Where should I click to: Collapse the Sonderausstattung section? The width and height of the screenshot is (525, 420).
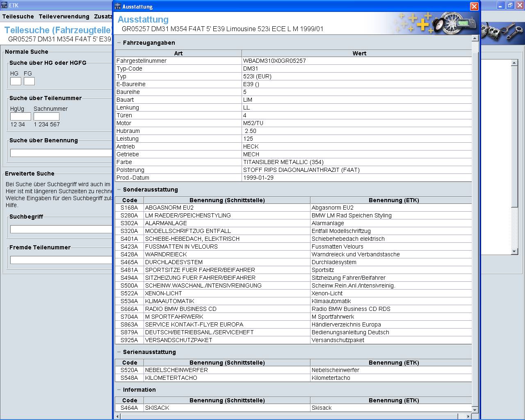(x=119, y=189)
